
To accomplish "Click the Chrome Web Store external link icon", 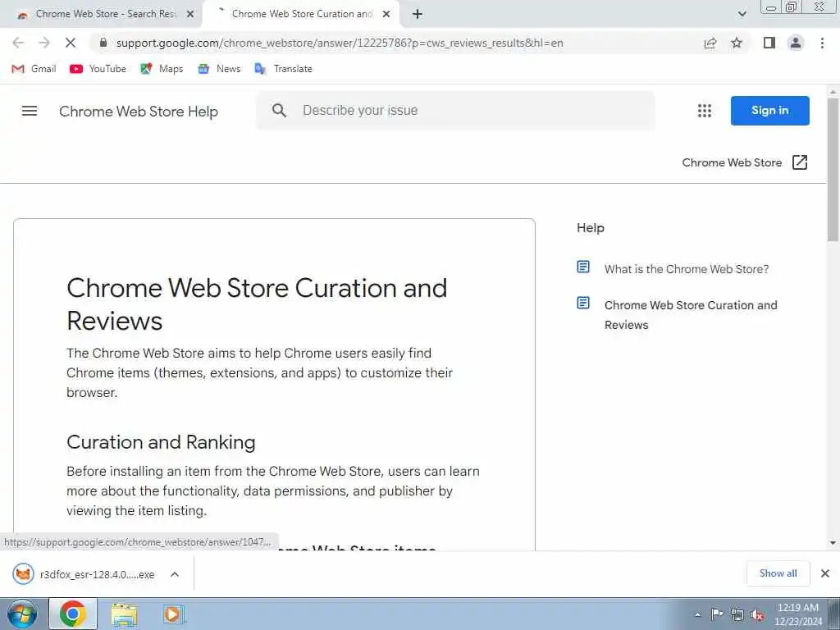I will pos(799,162).
